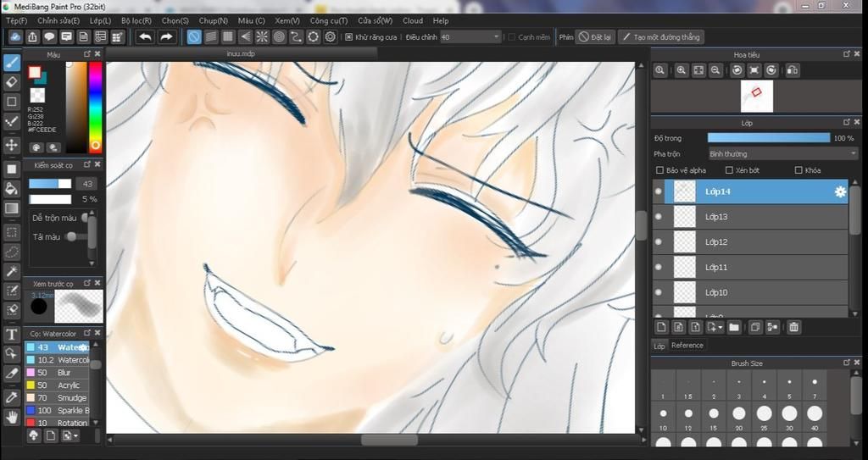Delete the layer with trash icon

pyautogui.click(x=793, y=327)
